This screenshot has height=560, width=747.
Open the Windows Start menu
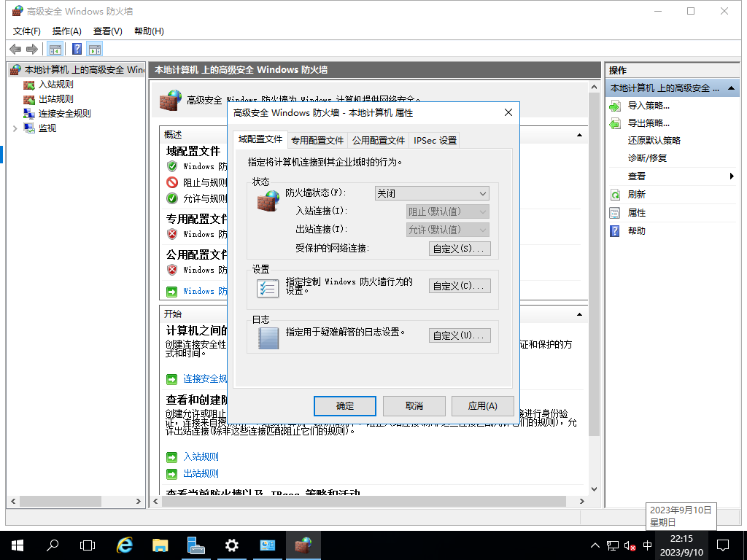18,545
